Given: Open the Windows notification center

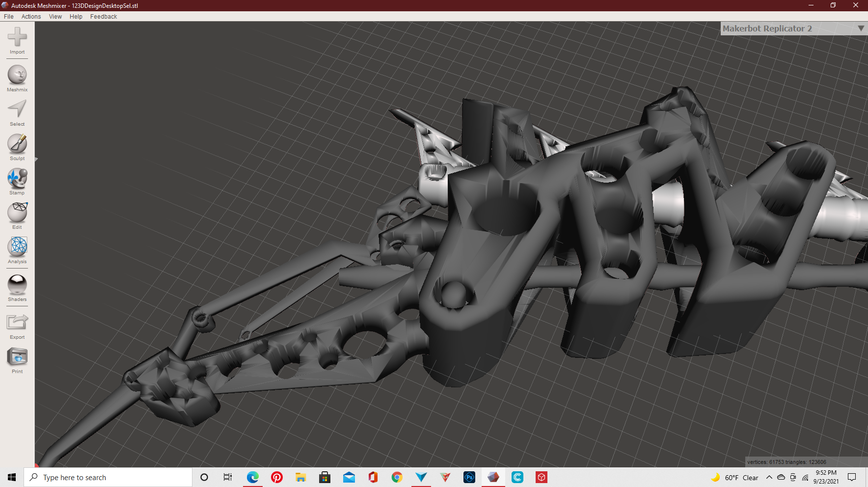Looking at the screenshot, I should click(x=852, y=477).
